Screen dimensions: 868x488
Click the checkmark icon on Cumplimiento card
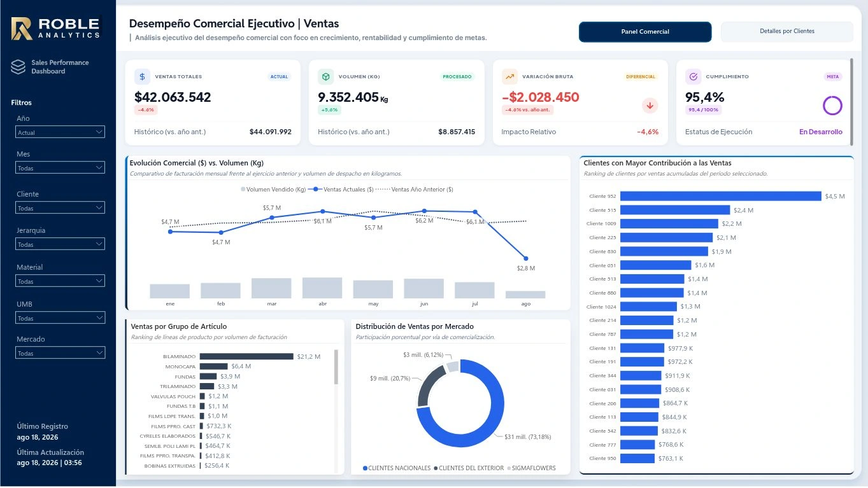pyautogui.click(x=693, y=76)
